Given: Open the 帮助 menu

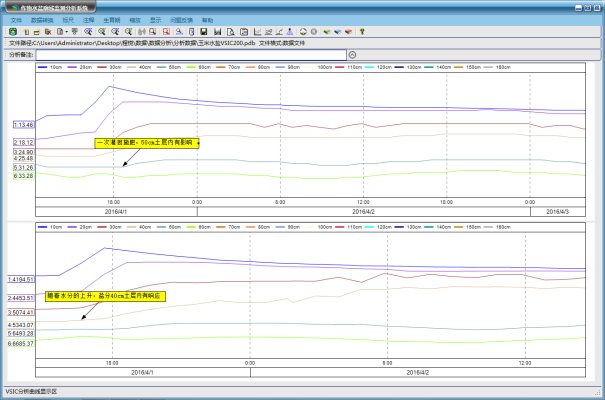Looking at the screenshot, I should point(207,20).
